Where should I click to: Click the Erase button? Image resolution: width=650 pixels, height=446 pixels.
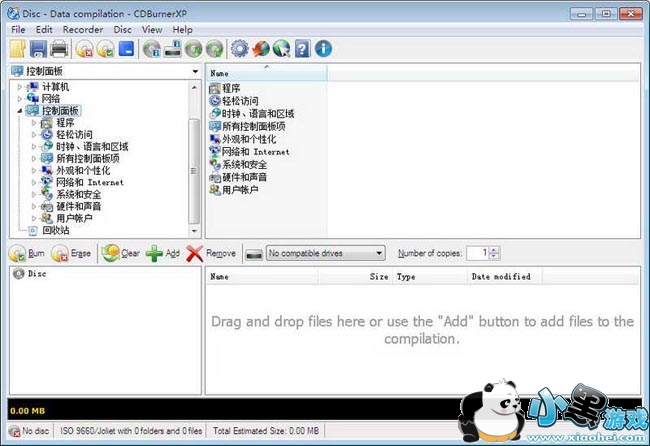71,253
